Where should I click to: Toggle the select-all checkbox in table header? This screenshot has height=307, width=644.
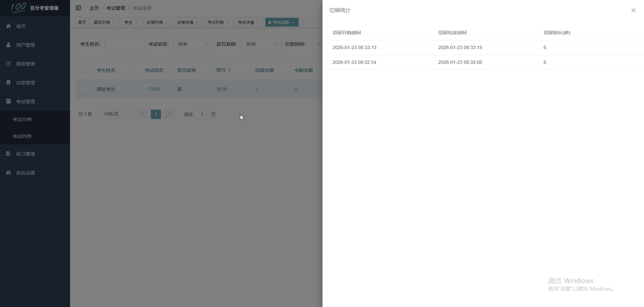click(x=83, y=70)
